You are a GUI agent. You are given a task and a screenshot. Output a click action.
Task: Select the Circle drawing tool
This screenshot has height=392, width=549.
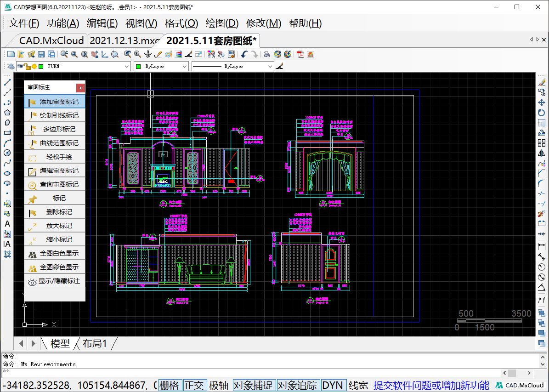pos(7,153)
